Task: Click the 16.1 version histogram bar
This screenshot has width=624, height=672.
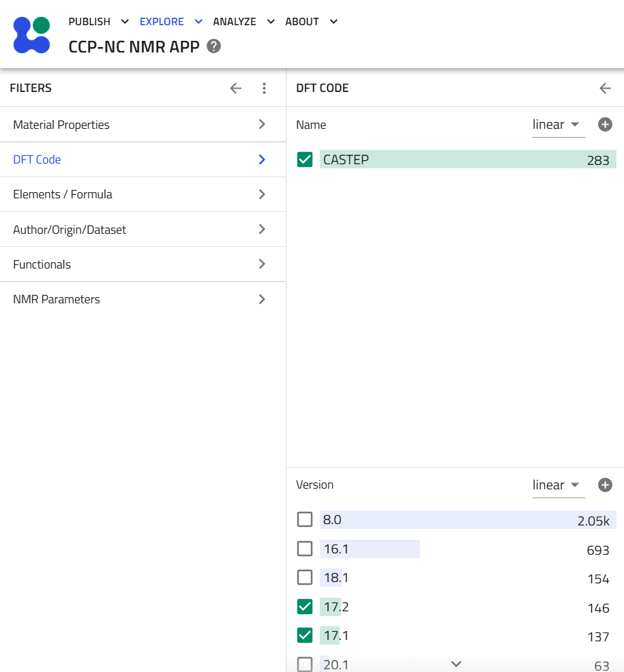Action: (370, 549)
